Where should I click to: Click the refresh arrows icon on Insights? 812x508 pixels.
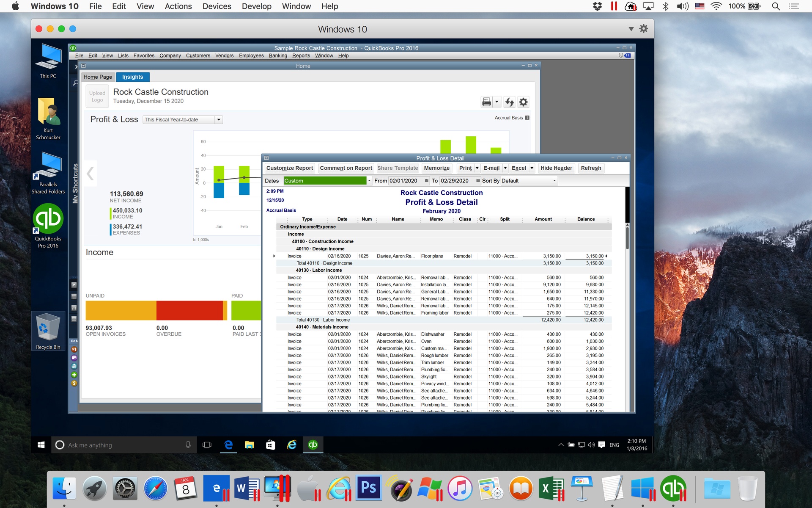510,102
